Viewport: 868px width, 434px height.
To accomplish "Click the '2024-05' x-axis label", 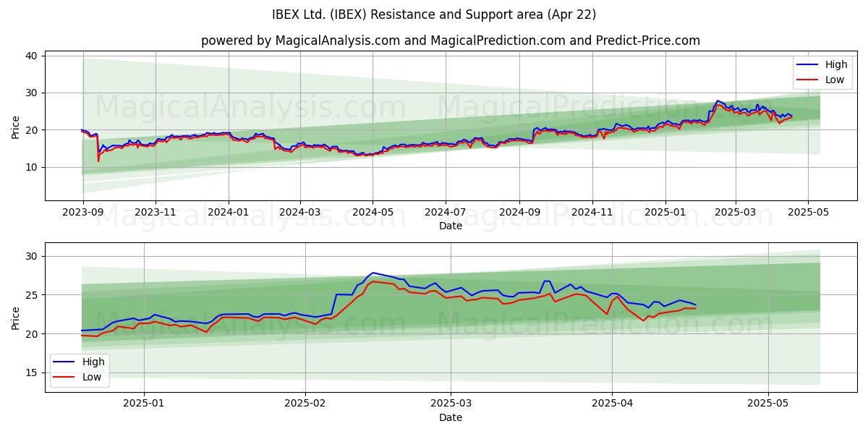I will [x=372, y=213].
